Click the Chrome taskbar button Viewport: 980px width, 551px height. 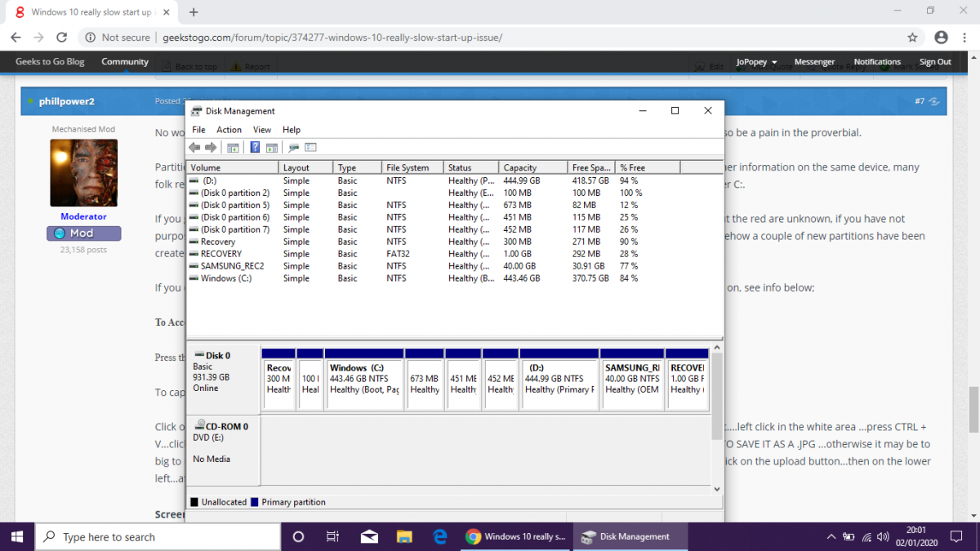[515, 536]
